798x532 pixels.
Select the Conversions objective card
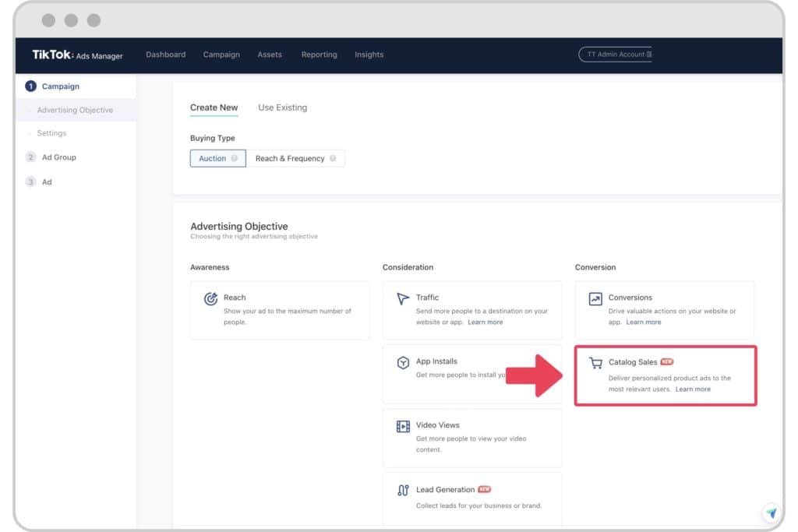[x=665, y=310]
